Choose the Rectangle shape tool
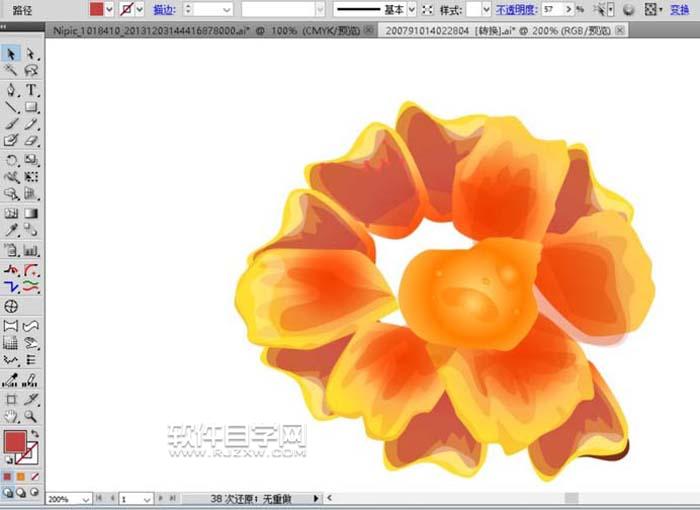700x510 pixels. (x=32, y=107)
